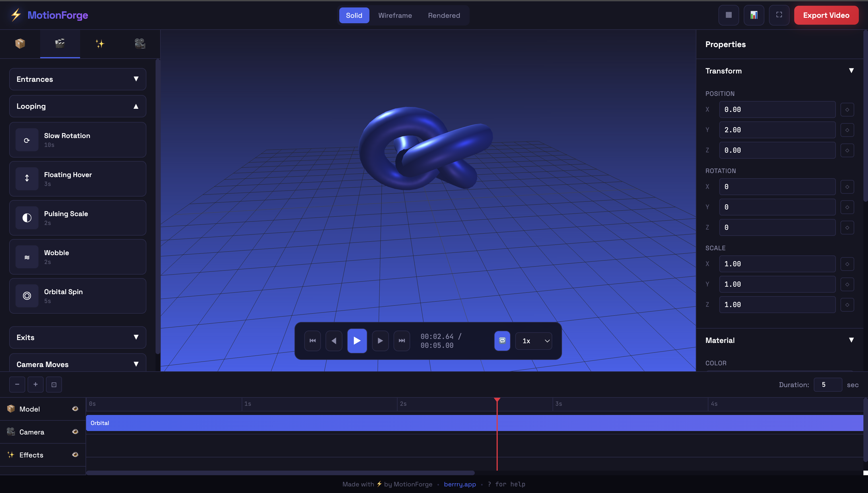Image resolution: width=868 pixels, height=493 pixels.
Task: Apply the Orbital Spin animation preset
Action: 77,296
